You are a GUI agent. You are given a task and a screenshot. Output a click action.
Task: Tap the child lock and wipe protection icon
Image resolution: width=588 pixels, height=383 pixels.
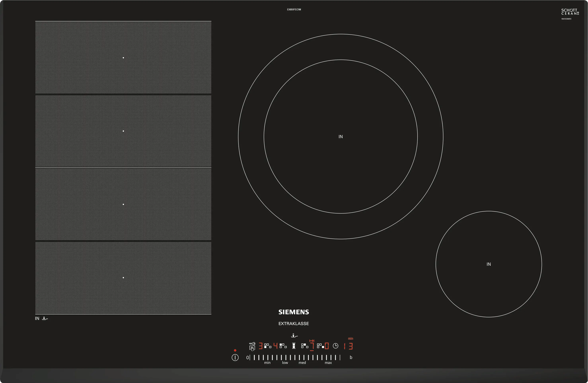(x=252, y=346)
